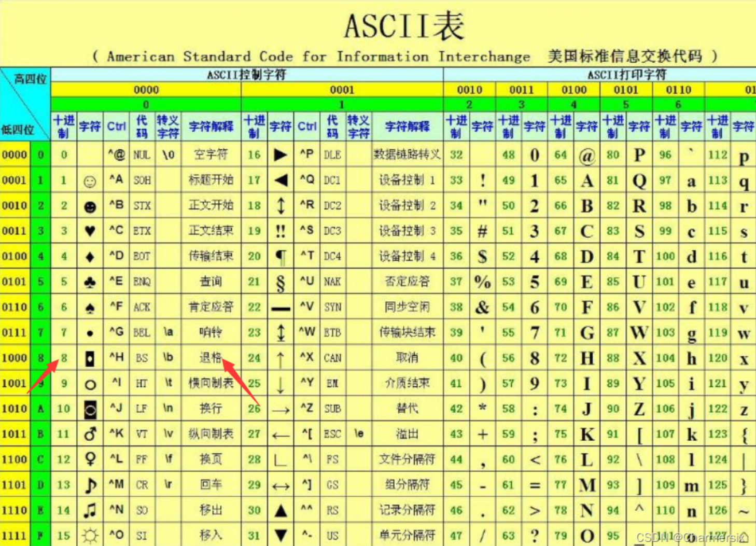
Task: Click the "ESC" code cell
Action: pyautogui.click(x=332, y=434)
